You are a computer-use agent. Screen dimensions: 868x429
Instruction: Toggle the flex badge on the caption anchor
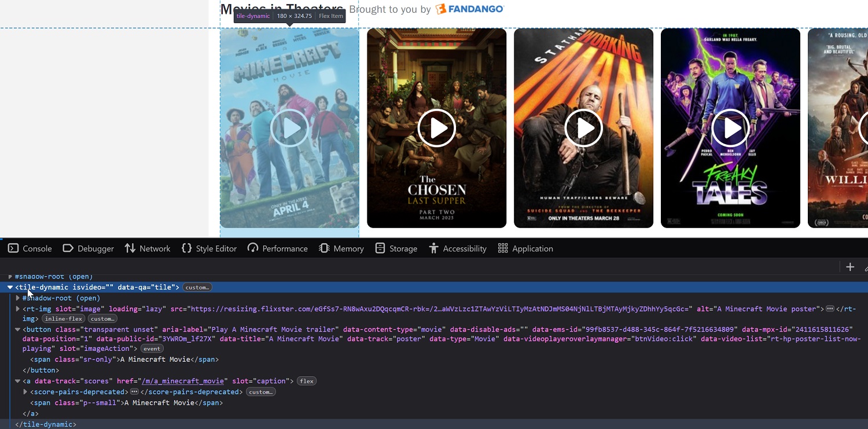pyautogui.click(x=306, y=381)
